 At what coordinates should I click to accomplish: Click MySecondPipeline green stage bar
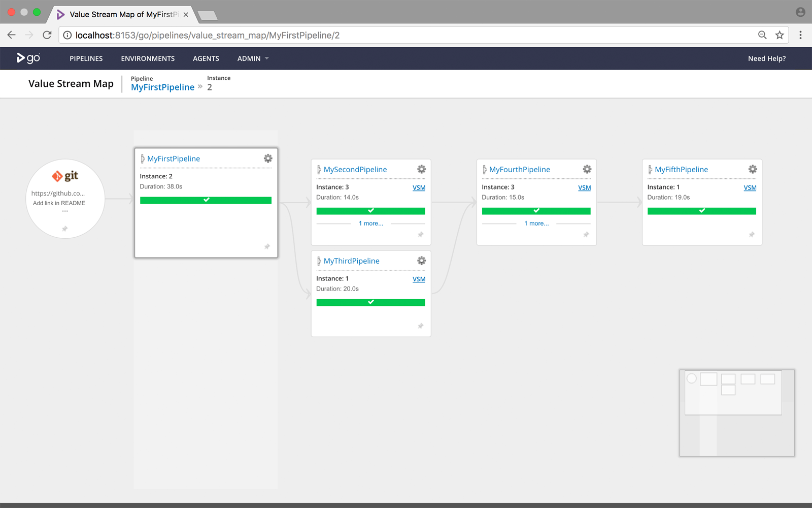click(x=370, y=211)
